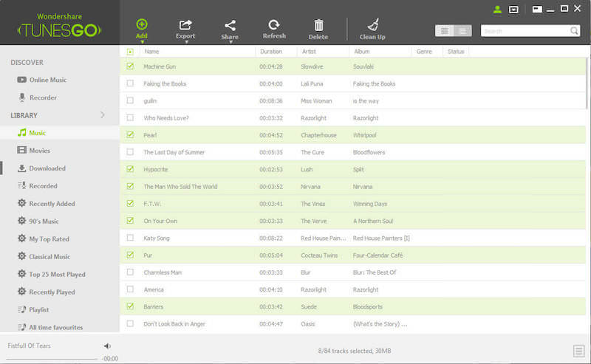Check The Last Day of Summer track
Screen dimensions: 591x364
pyautogui.click(x=130, y=152)
